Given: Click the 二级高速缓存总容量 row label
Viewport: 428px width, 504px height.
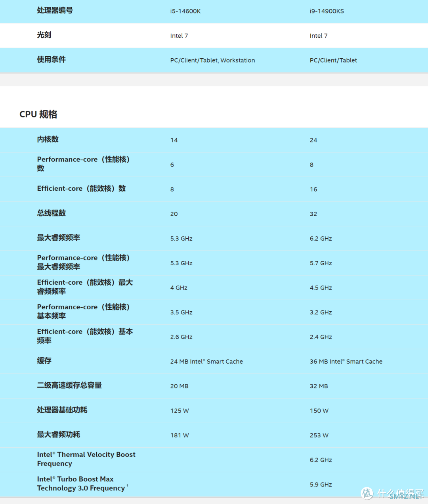Looking at the screenshot, I should [69, 385].
